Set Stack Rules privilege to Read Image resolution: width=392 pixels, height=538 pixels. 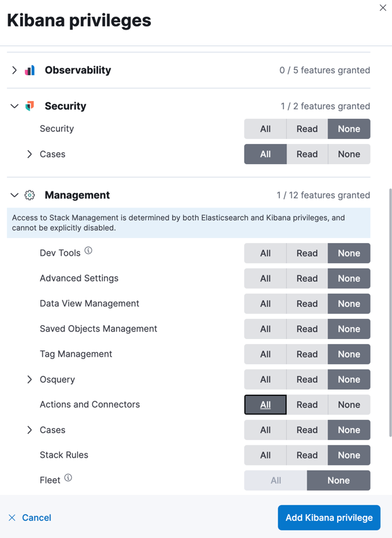307,455
